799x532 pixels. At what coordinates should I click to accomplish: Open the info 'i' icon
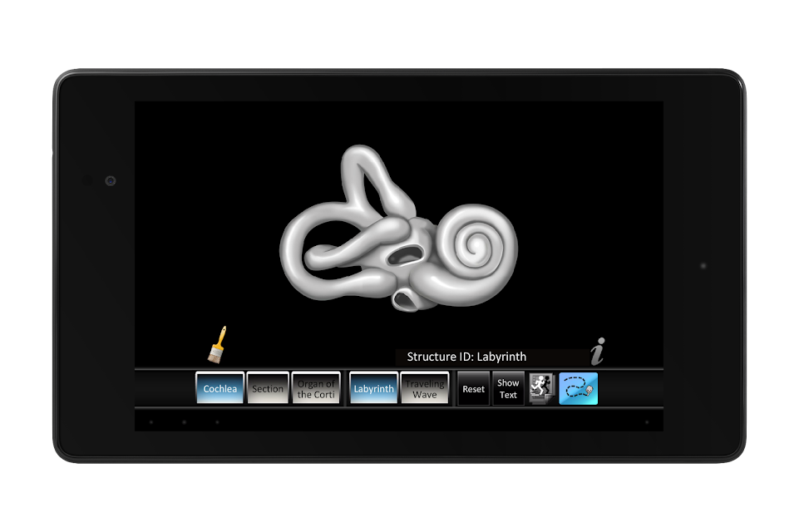[x=598, y=351]
